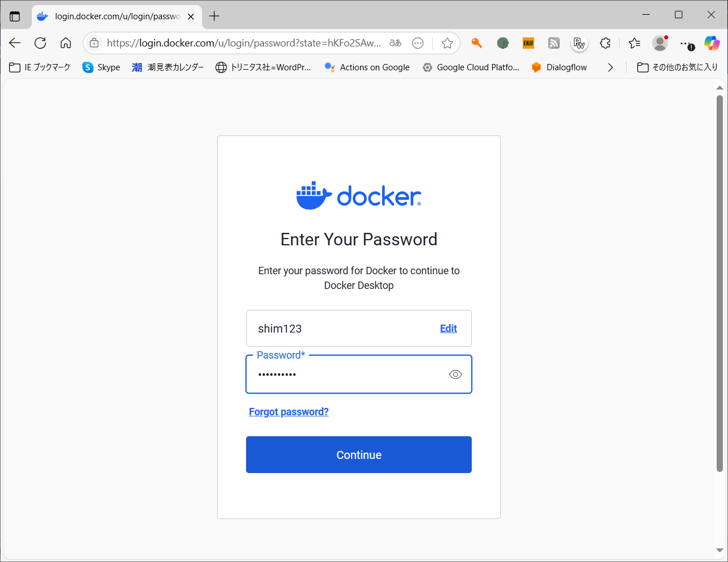Open the IE ブックマーク bookmarks folder

click(40, 67)
